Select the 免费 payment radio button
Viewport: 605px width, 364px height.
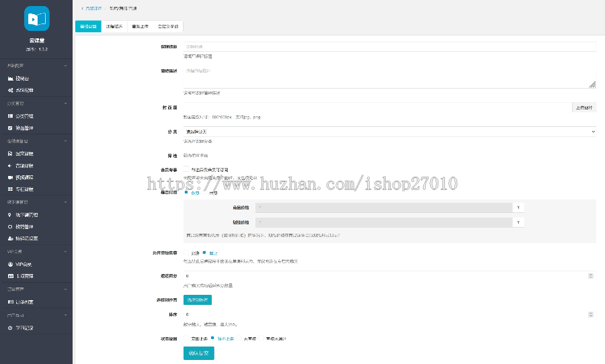[x=186, y=193]
